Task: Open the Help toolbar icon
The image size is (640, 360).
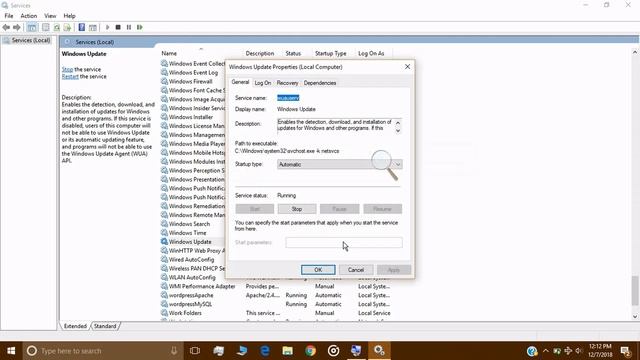Action: point(82,27)
